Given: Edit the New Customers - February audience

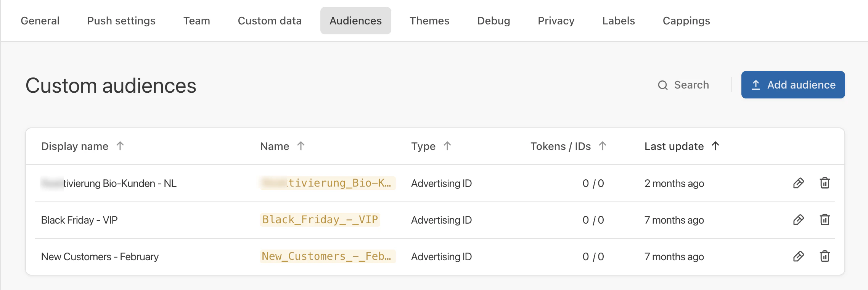Looking at the screenshot, I should [799, 256].
